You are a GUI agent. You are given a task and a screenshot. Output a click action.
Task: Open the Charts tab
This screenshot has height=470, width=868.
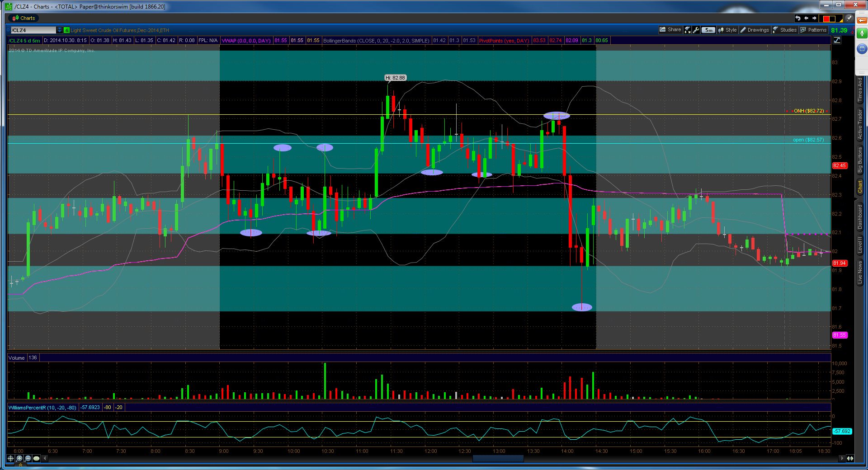24,18
